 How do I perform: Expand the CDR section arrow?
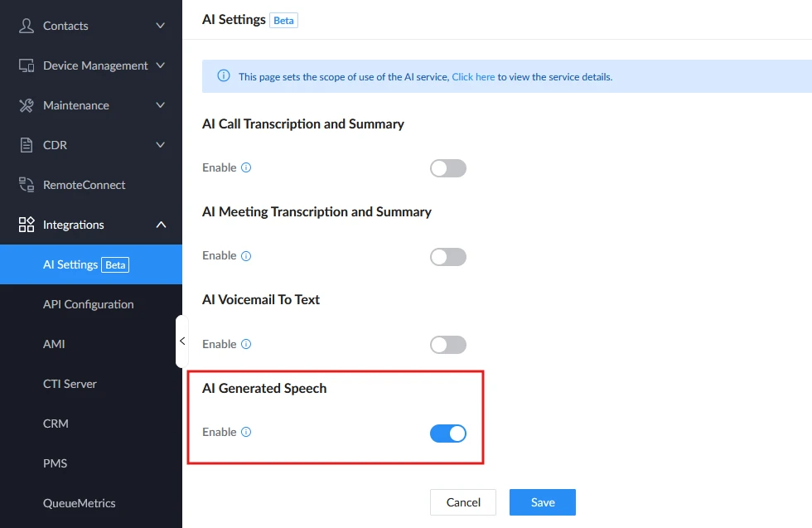tap(161, 145)
